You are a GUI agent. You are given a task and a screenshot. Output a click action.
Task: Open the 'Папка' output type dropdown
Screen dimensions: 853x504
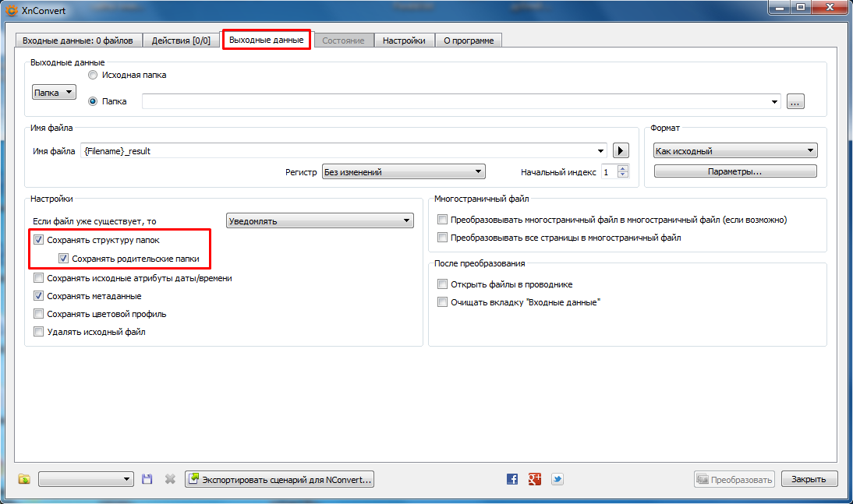(54, 93)
